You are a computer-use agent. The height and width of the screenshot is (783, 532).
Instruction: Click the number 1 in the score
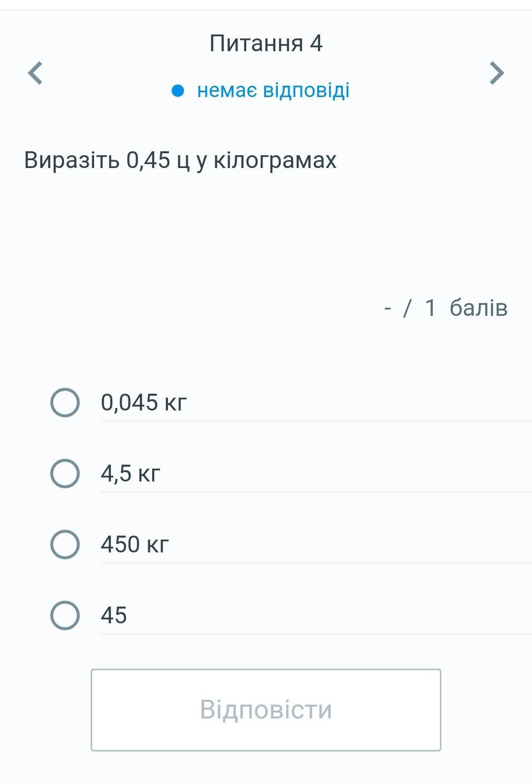pyautogui.click(x=430, y=308)
